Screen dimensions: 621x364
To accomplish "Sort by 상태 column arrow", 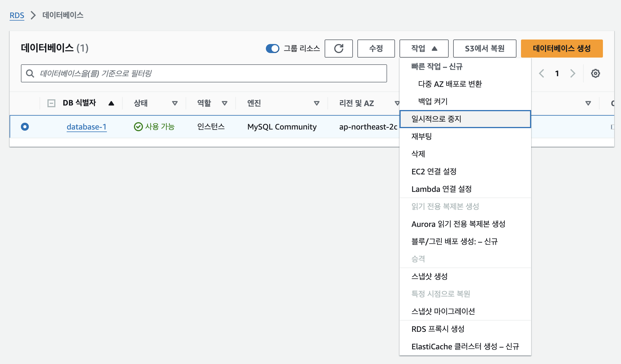I will [x=175, y=103].
